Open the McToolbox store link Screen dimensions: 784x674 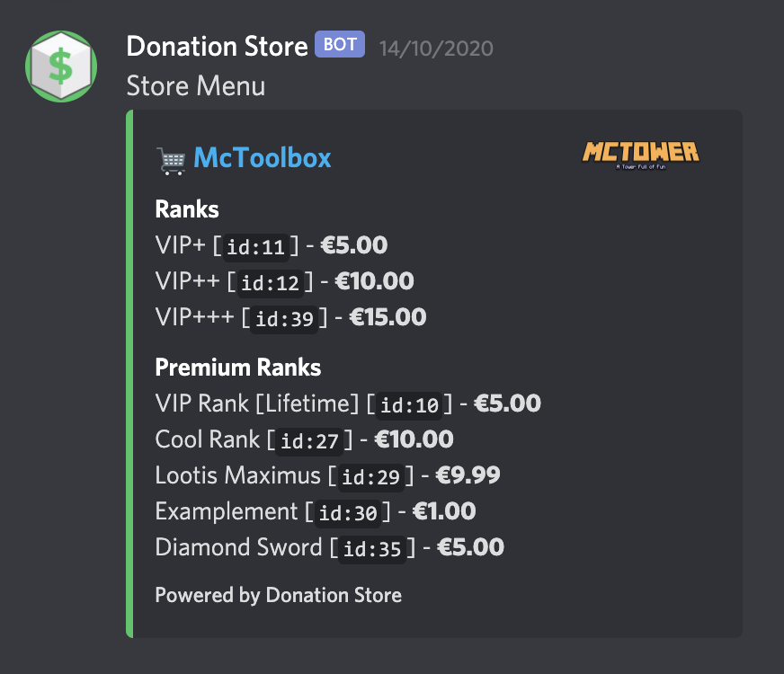pyautogui.click(x=262, y=158)
